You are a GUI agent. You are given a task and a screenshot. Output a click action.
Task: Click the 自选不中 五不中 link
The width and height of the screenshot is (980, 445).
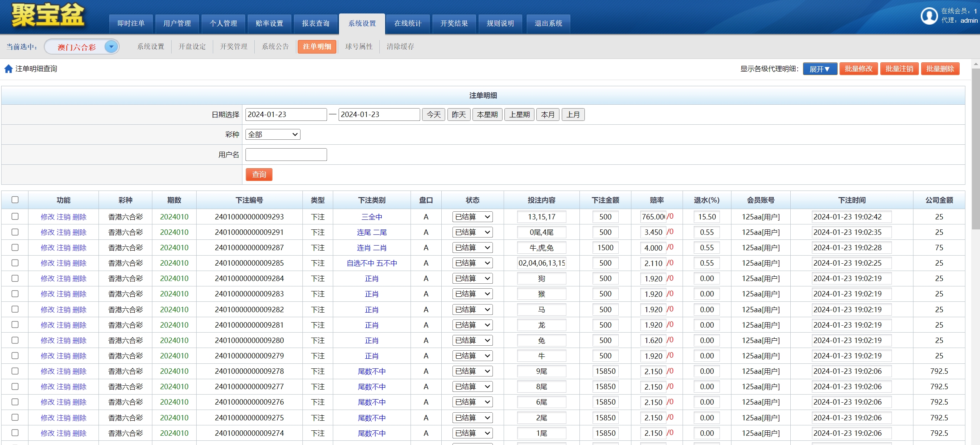372,263
